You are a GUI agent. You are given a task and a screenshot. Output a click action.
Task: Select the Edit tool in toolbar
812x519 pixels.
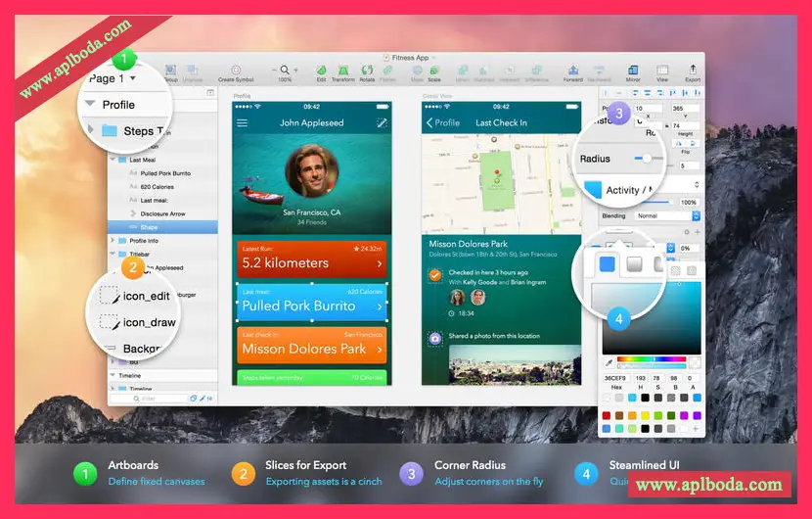pyautogui.click(x=322, y=71)
